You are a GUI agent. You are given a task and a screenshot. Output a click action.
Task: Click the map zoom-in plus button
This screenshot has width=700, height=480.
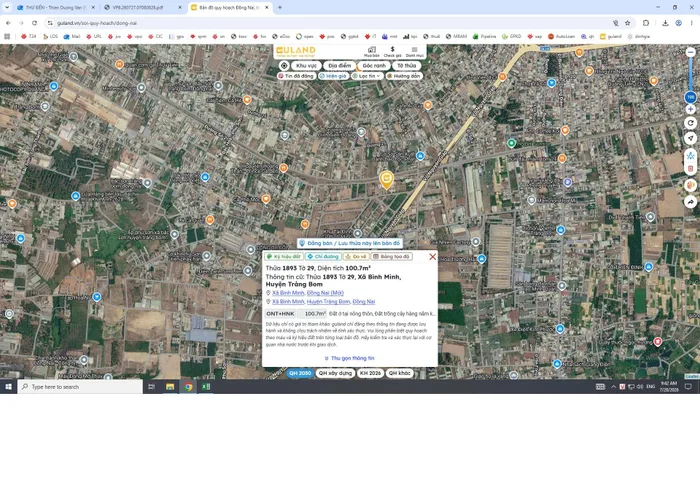coord(691,109)
